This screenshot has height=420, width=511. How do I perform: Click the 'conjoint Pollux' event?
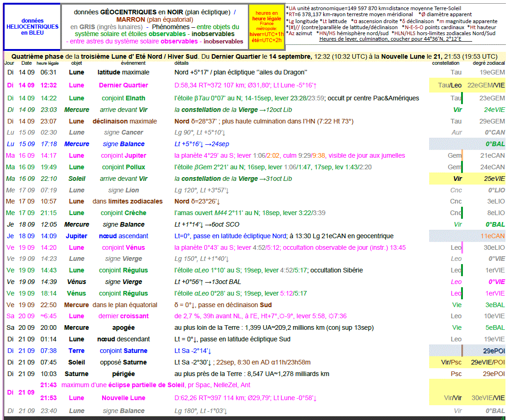point(123,167)
